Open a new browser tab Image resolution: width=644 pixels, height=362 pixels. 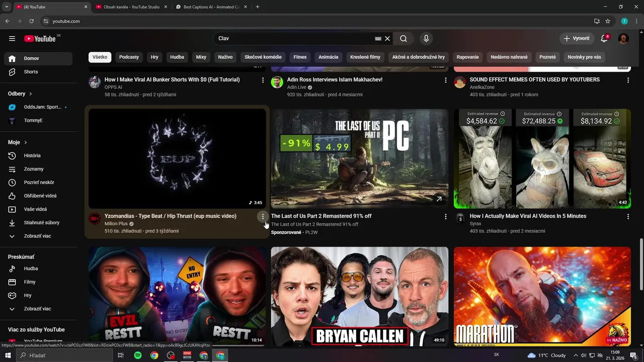click(258, 7)
